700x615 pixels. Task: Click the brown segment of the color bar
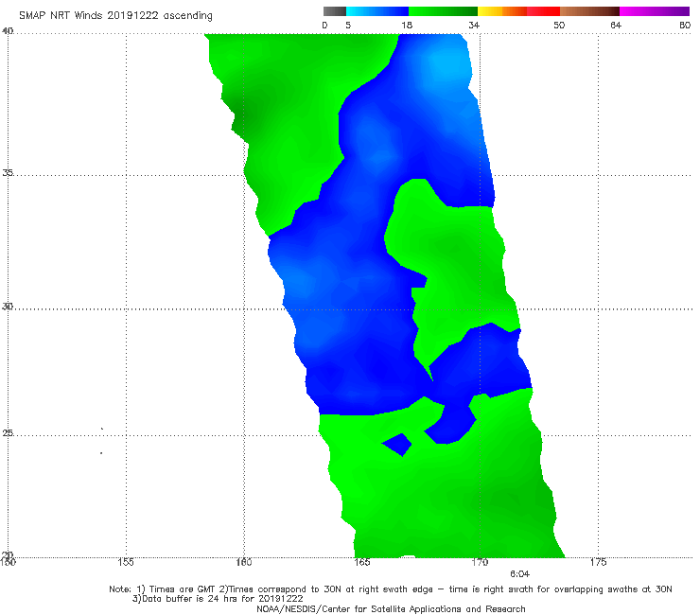click(589, 11)
